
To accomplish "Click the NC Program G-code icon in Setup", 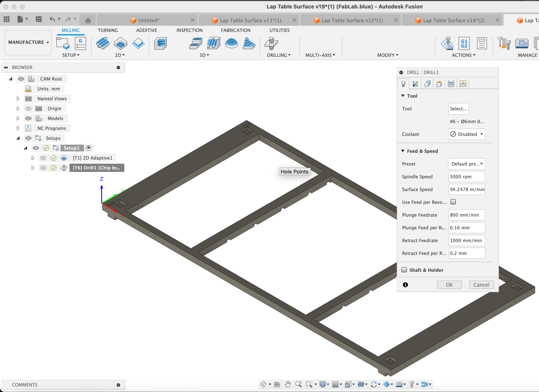I will pyautogui.click(x=80, y=43).
